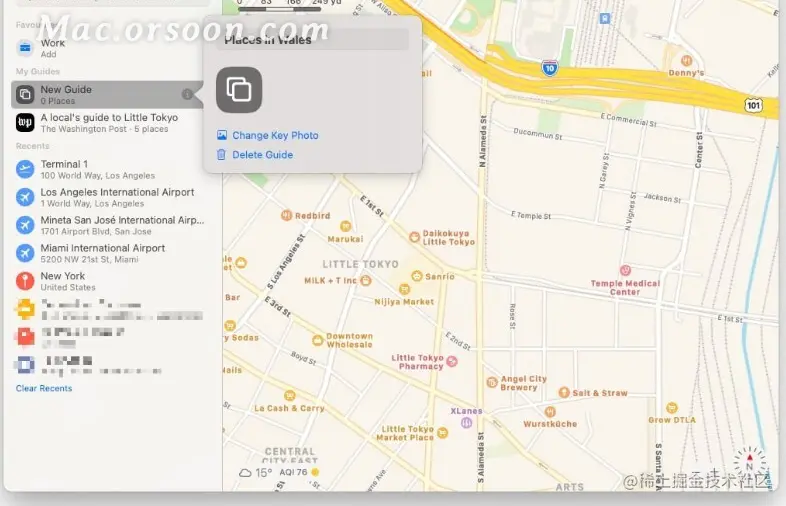Select the Sanrio shop marker
The width and height of the screenshot is (786, 506).
tap(417, 276)
